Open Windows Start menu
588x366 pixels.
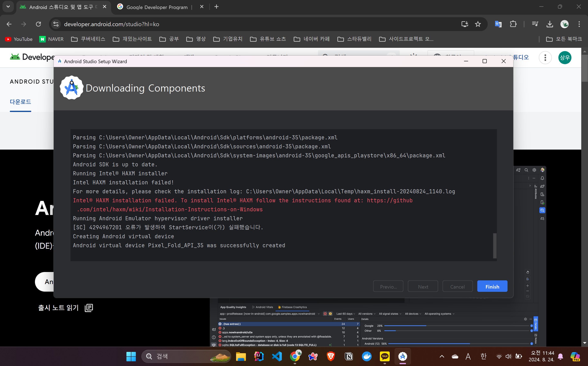click(x=131, y=356)
